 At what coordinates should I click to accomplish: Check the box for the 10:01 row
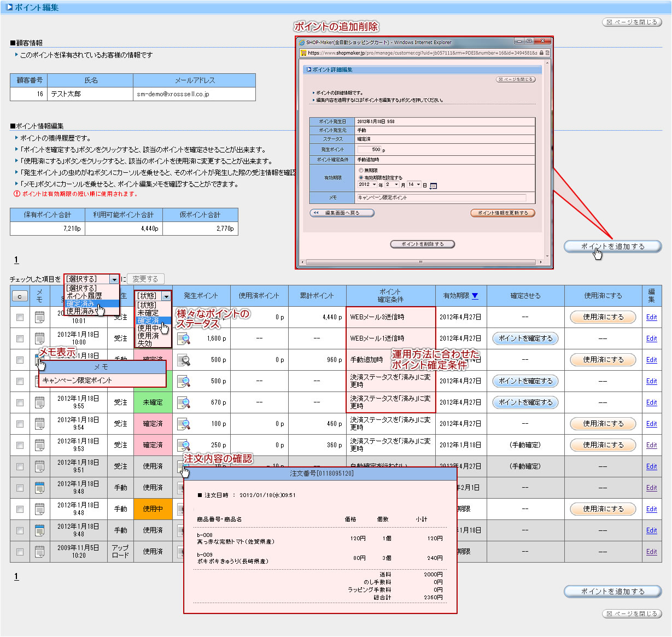coord(20,317)
